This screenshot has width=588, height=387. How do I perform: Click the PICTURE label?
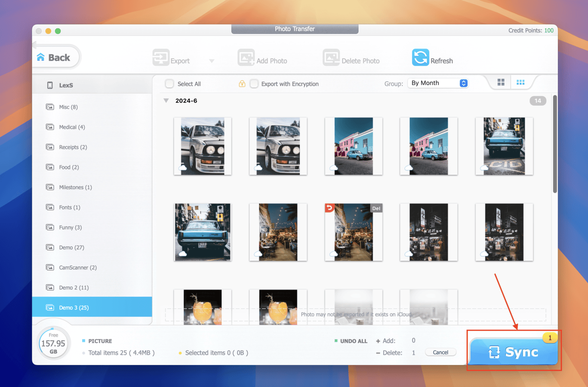coord(100,341)
